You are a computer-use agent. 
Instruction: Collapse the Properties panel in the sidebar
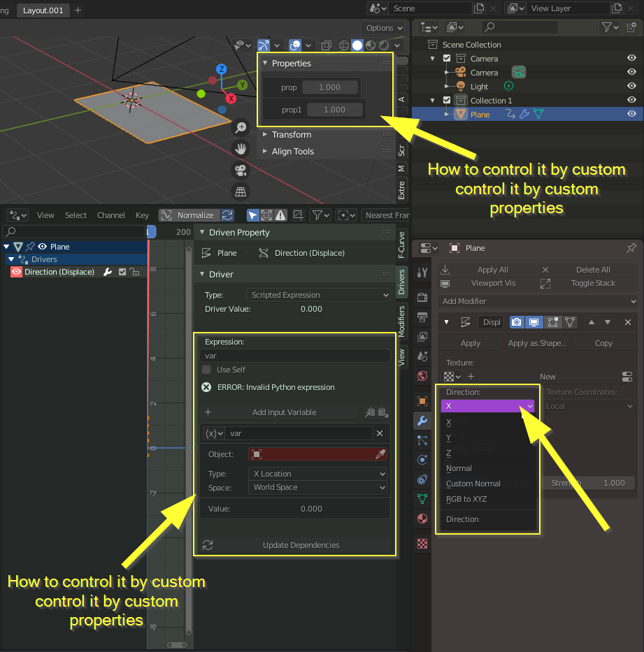(265, 63)
